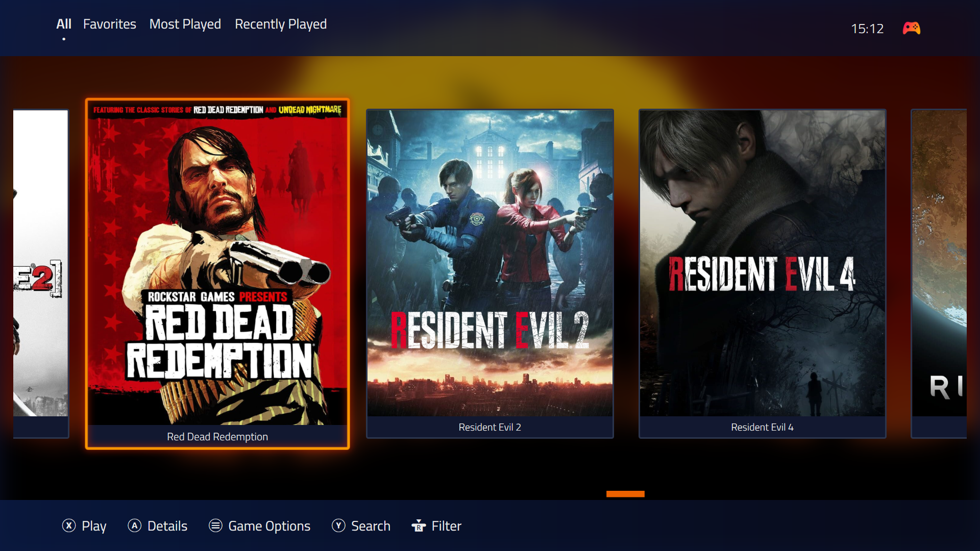Switch to the Favorites tab
Viewport: 980px width, 551px height.
(x=109, y=24)
